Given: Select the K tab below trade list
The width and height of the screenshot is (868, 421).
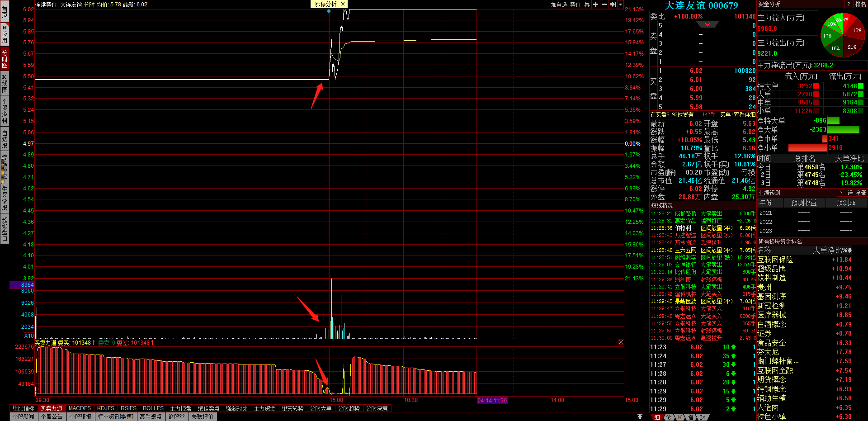Looking at the screenshot, I should [679, 417].
